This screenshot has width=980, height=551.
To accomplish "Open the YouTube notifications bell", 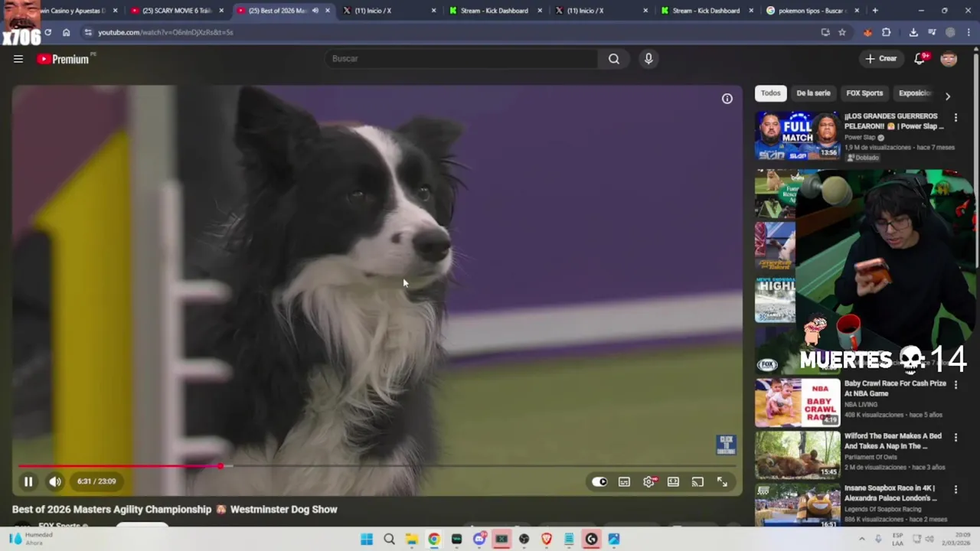I will point(920,58).
